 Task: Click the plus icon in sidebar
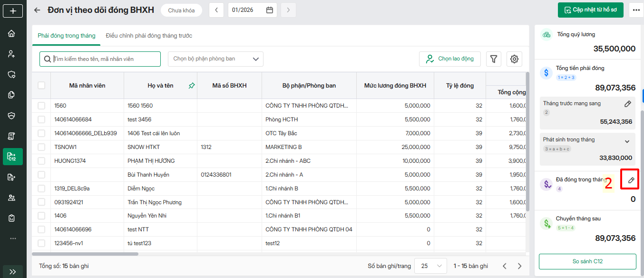click(x=13, y=10)
